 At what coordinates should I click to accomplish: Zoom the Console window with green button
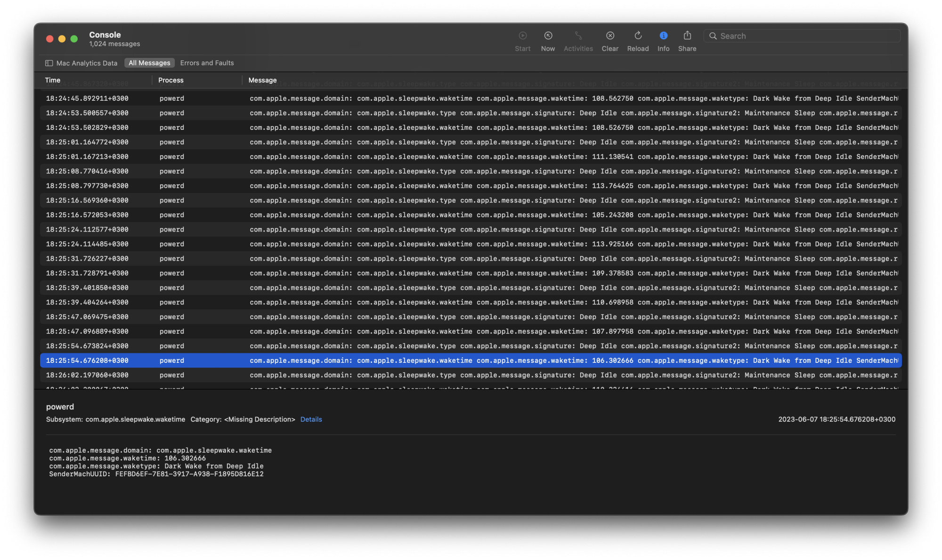[x=74, y=39]
